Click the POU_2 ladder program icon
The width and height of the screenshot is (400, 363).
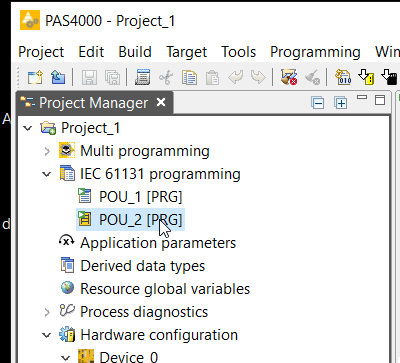coord(85,219)
